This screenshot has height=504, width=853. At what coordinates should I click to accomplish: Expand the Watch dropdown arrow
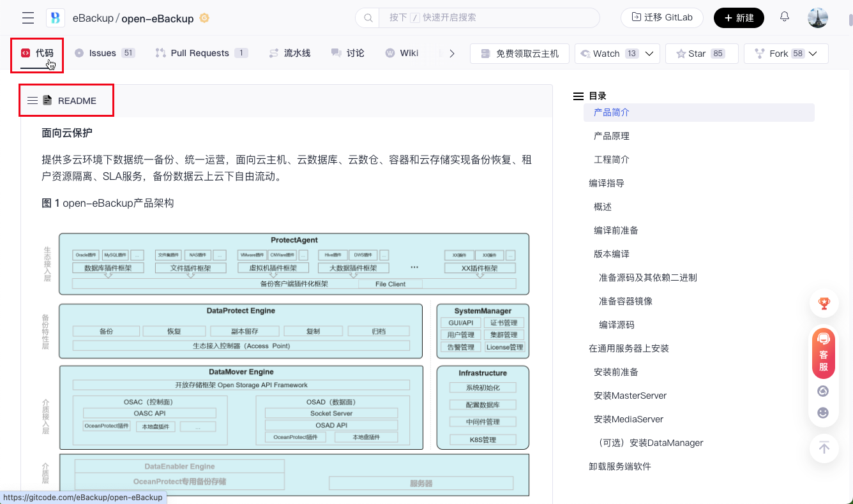coord(649,54)
